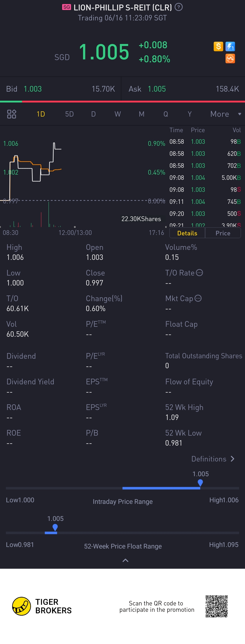The height and width of the screenshot is (644, 245).
Task: Switch chart to W weekly period
Action: point(118,114)
